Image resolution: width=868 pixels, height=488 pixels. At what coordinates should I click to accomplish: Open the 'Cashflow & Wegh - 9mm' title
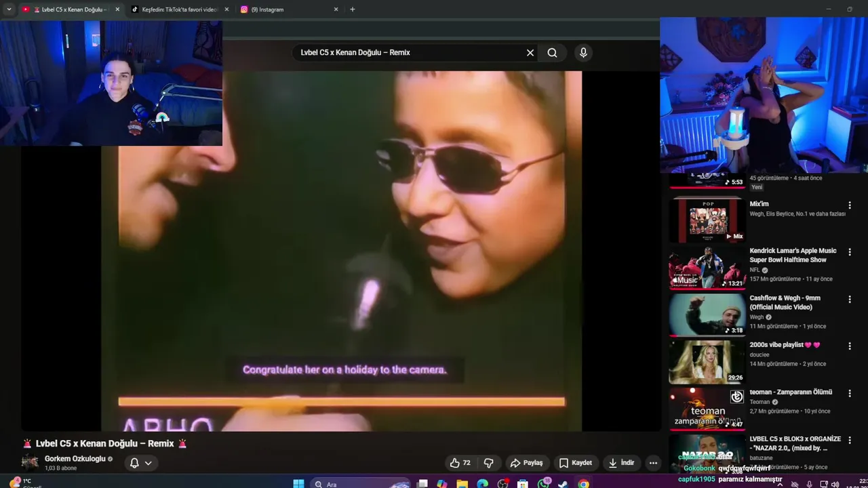click(x=785, y=302)
